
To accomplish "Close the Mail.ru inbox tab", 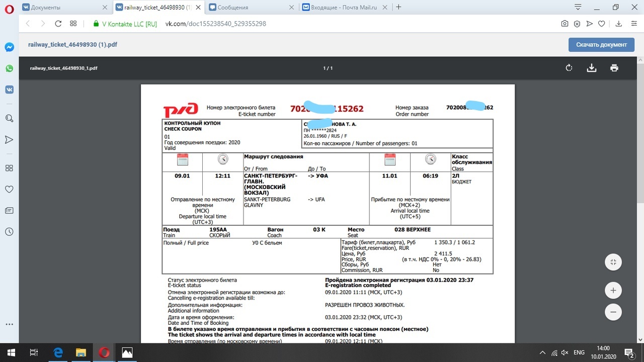I will coord(385,7).
